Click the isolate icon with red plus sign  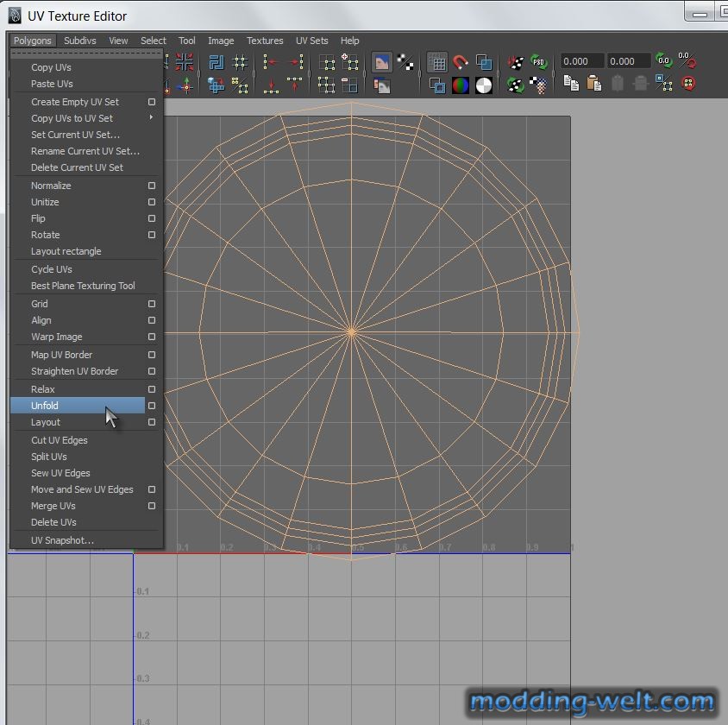tap(349, 62)
